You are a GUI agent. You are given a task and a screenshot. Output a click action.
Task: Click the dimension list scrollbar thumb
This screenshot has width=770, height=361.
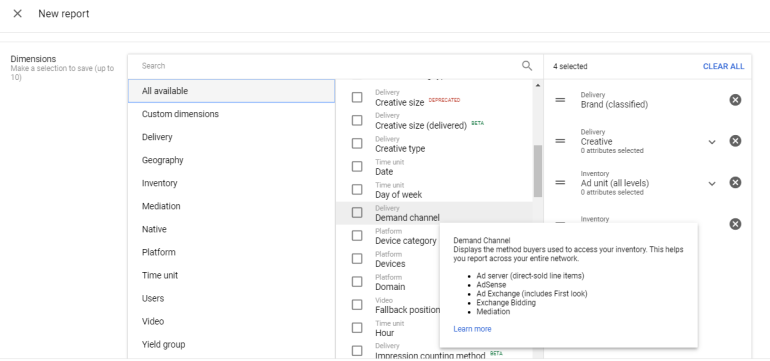coord(538,171)
